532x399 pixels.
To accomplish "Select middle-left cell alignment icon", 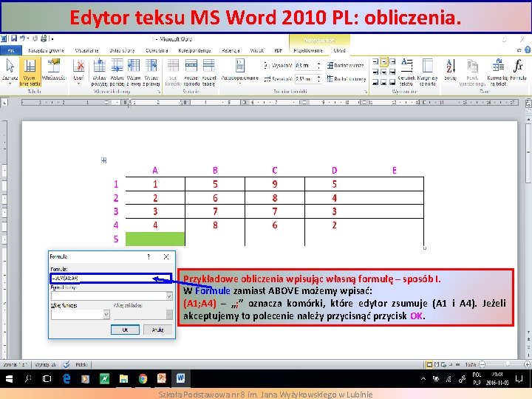I will 375,72.
